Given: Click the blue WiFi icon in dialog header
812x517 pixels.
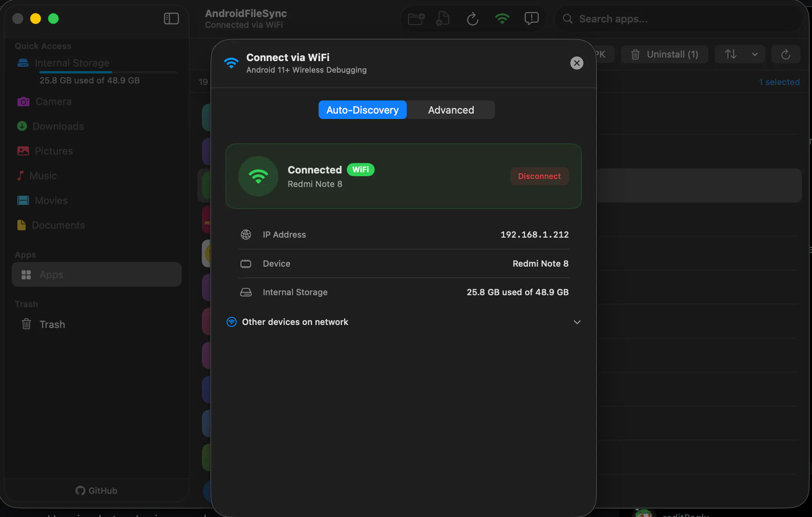Looking at the screenshot, I should [x=231, y=63].
